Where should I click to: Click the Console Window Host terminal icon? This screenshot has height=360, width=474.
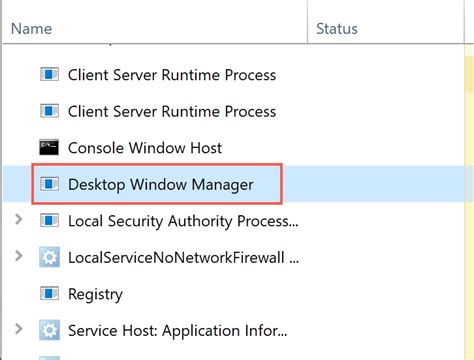click(49, 147)
